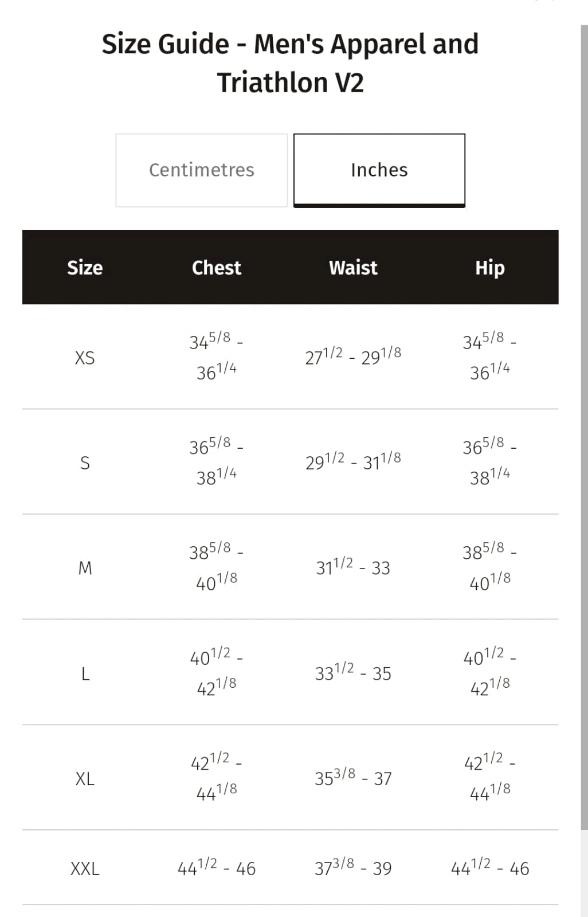Click the Hip column header
This screenshot has width=588, height=917.
point(489,268)
